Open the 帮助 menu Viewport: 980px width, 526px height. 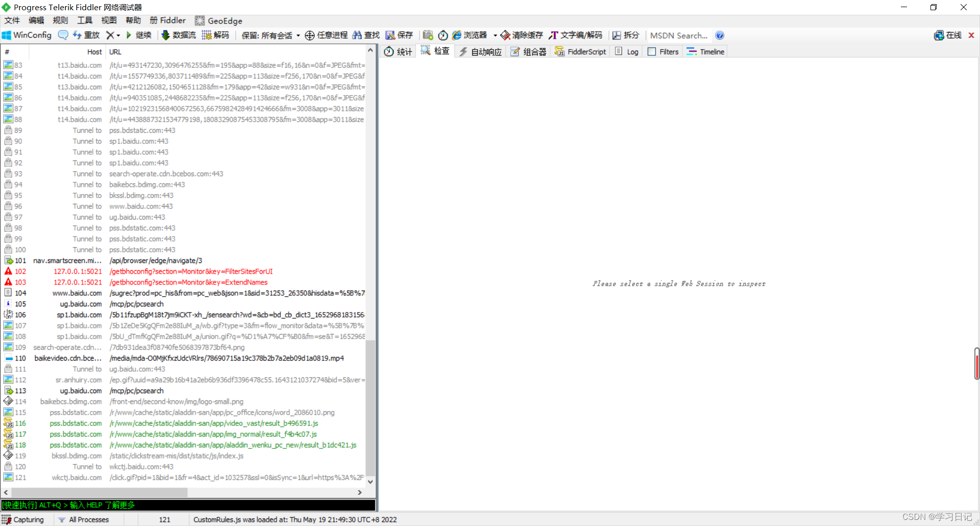[x=133, y=20]
